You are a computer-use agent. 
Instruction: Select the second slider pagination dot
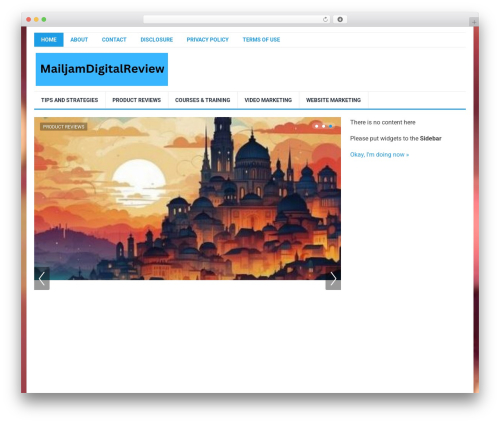(x=323, y=126)
